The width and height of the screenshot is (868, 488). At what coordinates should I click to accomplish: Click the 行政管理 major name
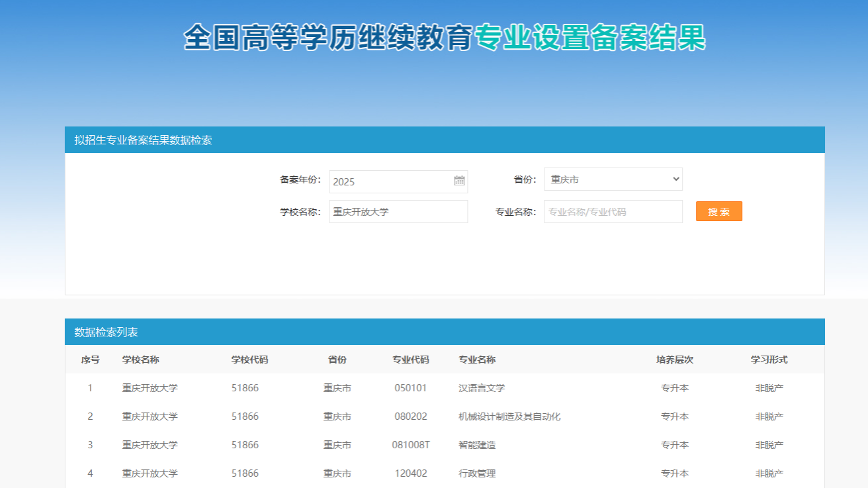coord(476,473)
